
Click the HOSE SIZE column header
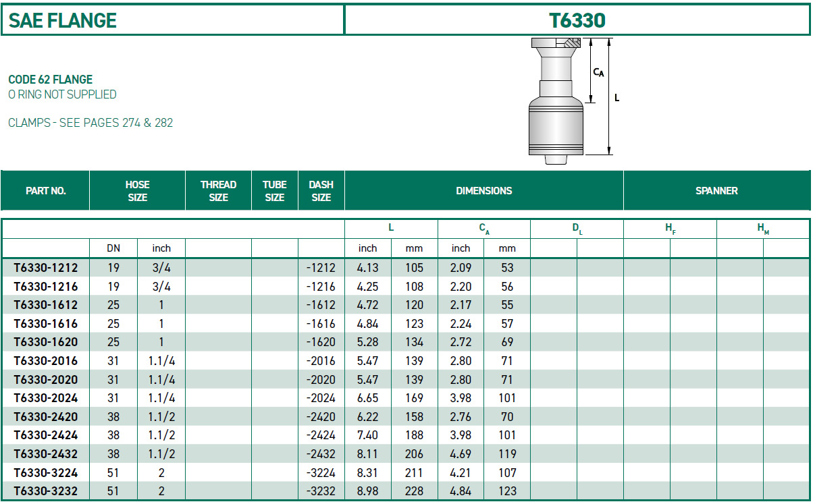[138, 191]
